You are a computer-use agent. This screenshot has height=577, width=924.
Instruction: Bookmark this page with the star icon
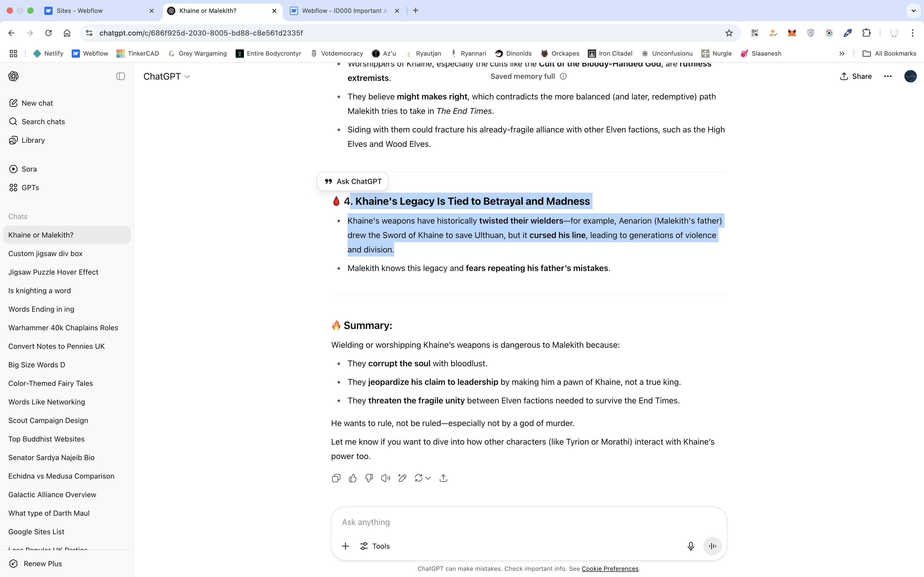pos(729,33)
